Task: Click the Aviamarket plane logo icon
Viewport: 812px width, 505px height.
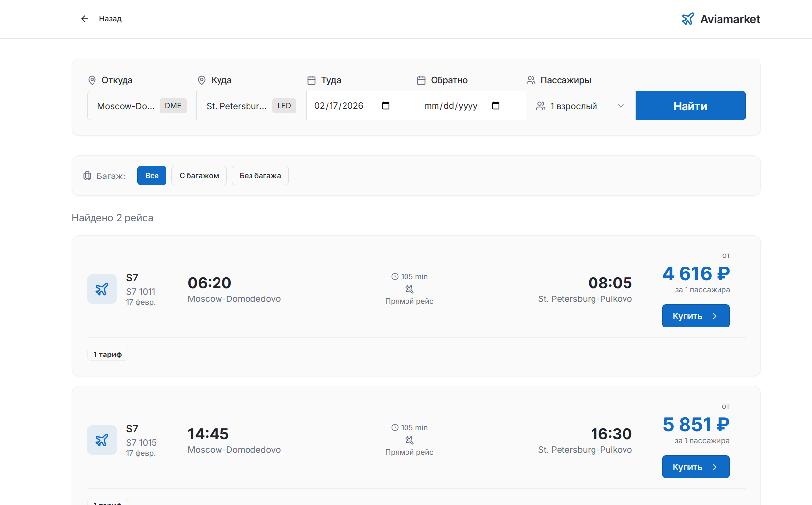Action: coord(688,19)
